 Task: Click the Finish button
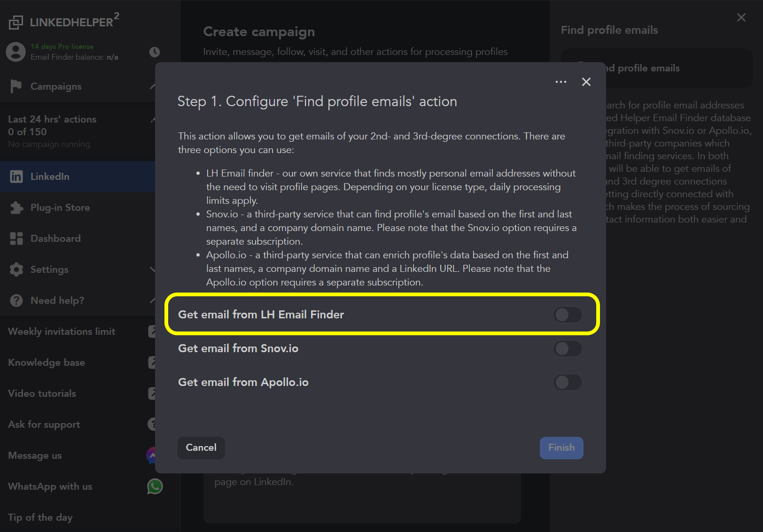[x=561, y=448]
